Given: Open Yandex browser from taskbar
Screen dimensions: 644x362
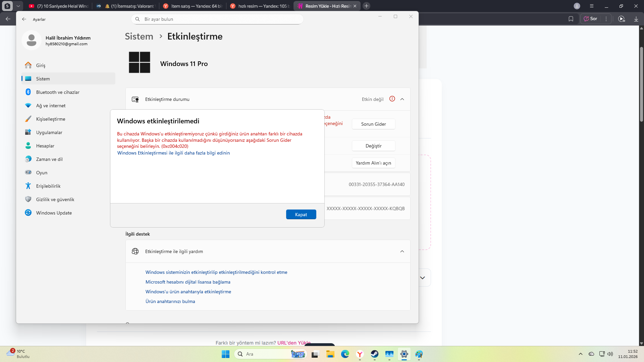Looking at the screenshot, I should 360,354.
